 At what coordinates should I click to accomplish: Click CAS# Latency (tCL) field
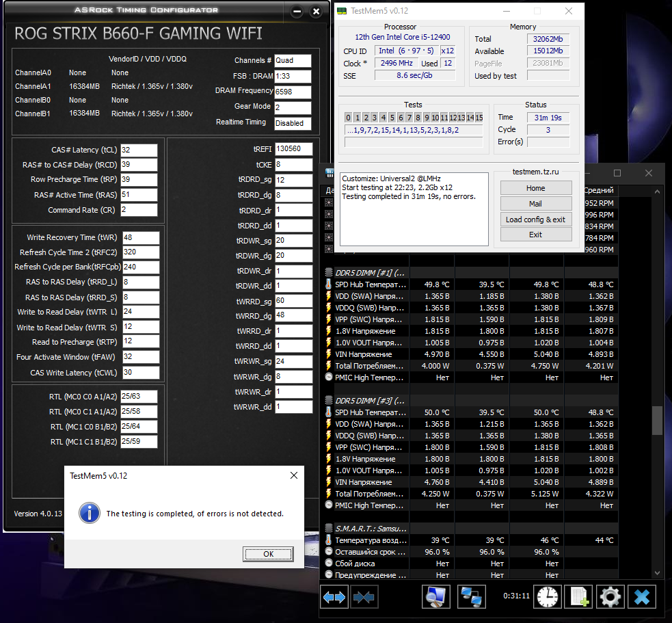click(139, 150)
